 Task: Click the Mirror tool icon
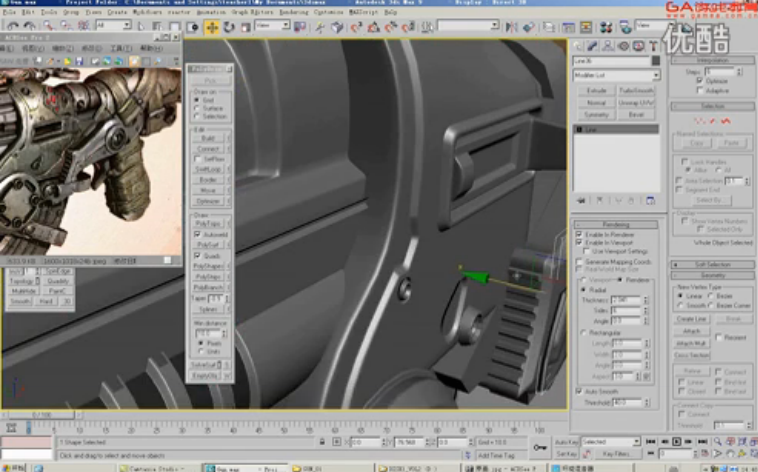coord(511,27)
